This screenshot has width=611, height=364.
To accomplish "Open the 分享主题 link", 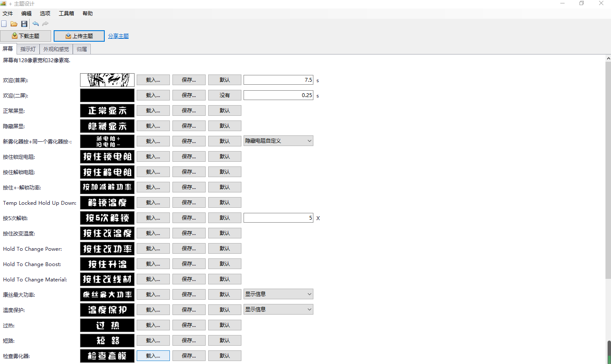I will tap(118, 36).
